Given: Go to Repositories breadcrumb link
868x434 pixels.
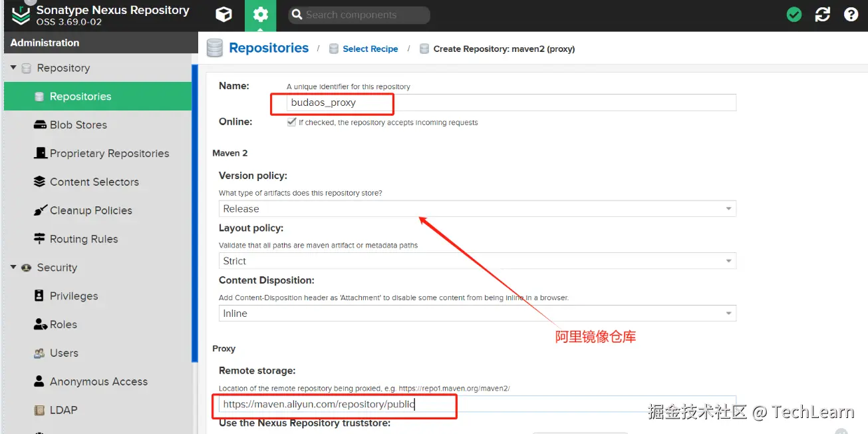Looking at the screenshot, I should point(269,48).
